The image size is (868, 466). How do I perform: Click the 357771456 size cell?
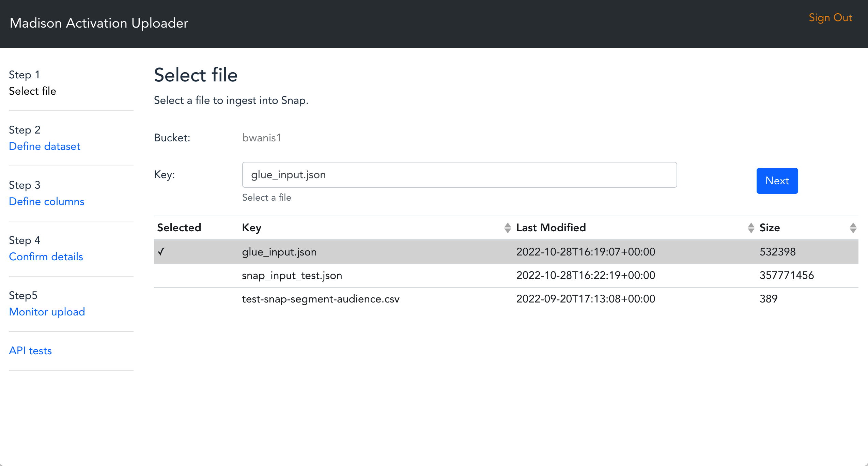786,275
